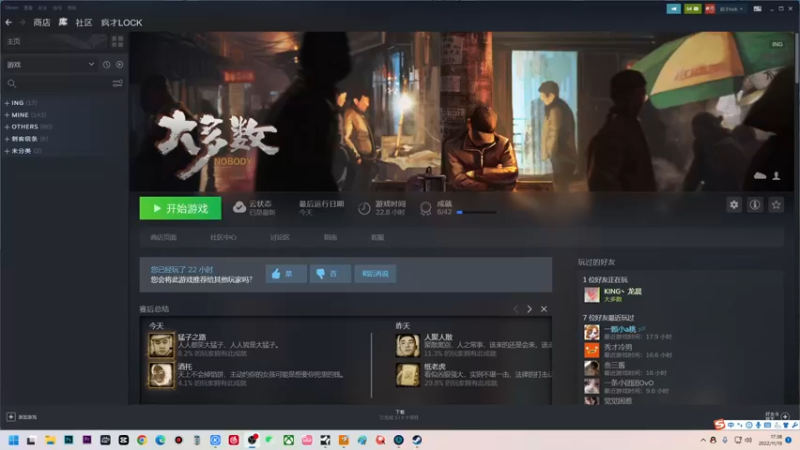Viewport: 800px width, 450px height.
Task: Open Windows Start button on taskbar
Action: tap(14, 440)
